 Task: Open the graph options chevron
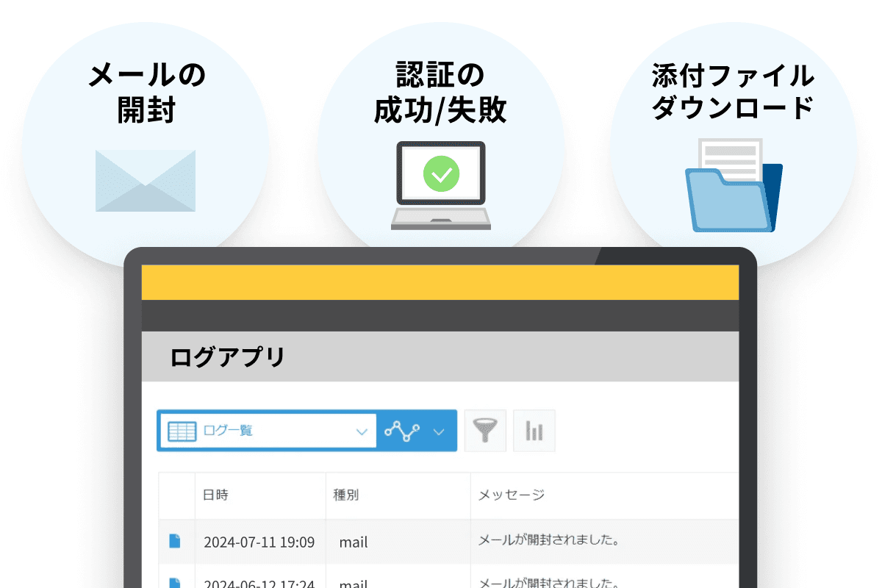438,431
